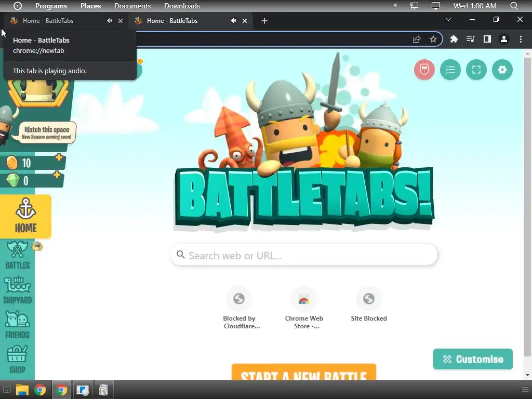The width and height of the screenshot is (532, 399).
Task: Toggle the Chrome side panel
Action: (x=487, y=39)
